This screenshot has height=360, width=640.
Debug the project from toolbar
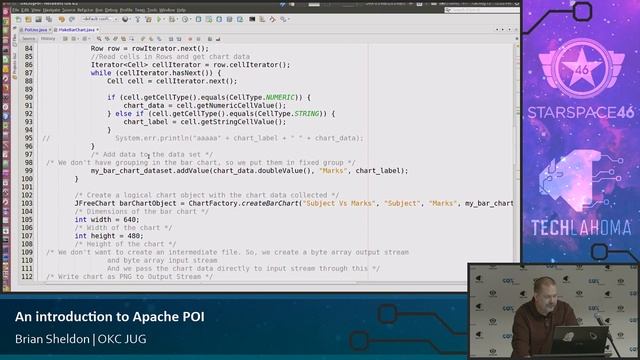tap(172, 19)
